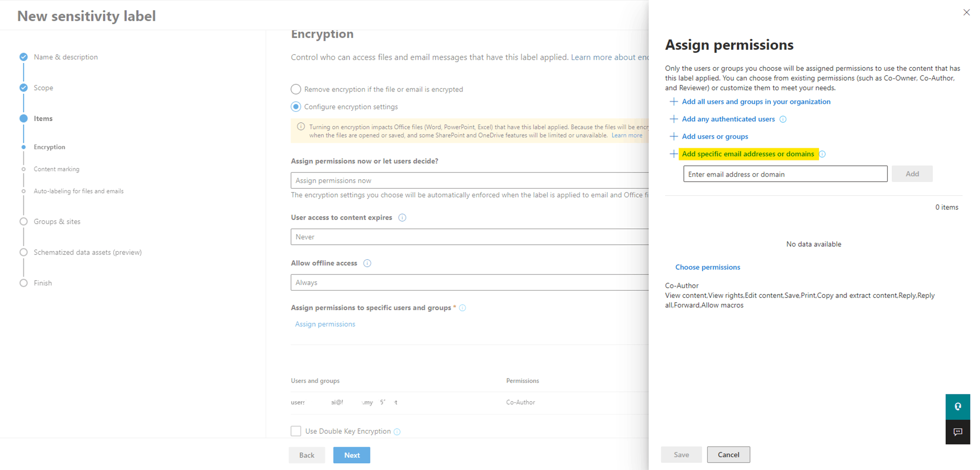Image resolution: width=980 pixels, height=470 pixels.
Task: Open the Never expiration dropdown
Action: click(x=470, y=237)
